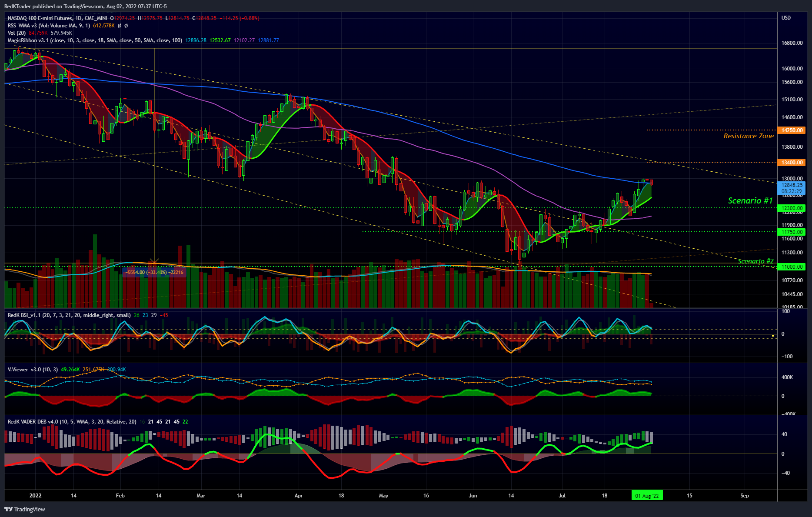The width and height of the screenshot is (812, 517).
Task: Click the 14600.00 tick on the price axis
Action: point(792,117)
